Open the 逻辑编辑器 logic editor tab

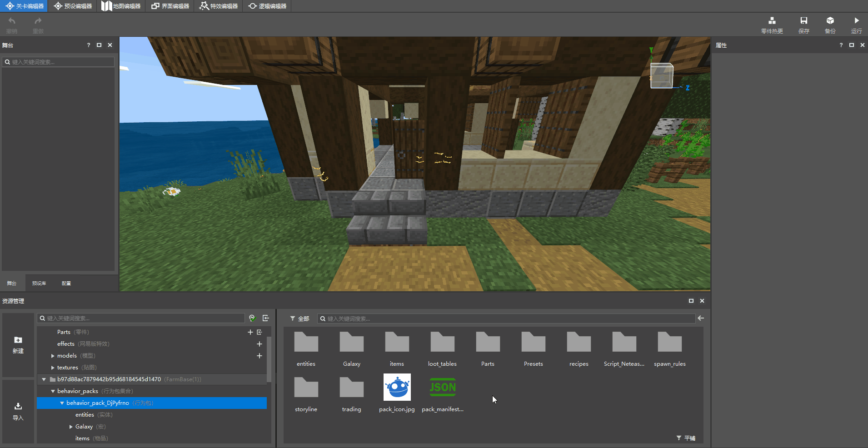[267, 6]
